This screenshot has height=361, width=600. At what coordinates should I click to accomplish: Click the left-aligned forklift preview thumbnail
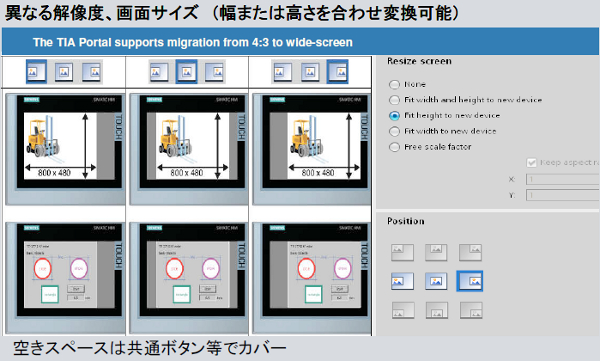coord(65,149)
